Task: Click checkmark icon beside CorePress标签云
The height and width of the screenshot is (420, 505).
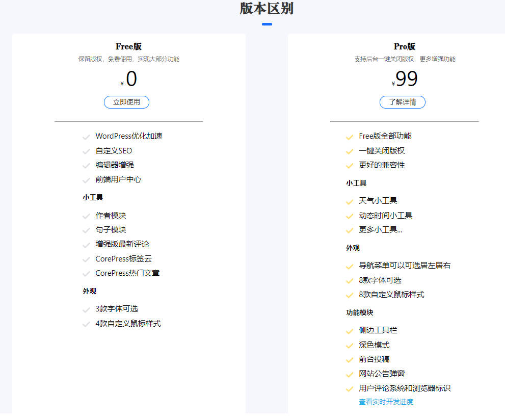Action: pyautogui.click(x=86, y=259)
